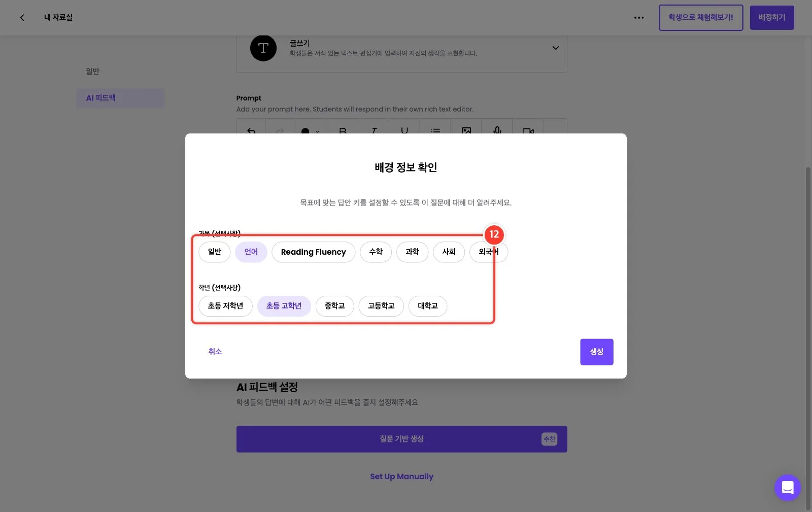Click the 학생으로 체험해보기! button
812x512 pixels.
pyautogui.click(x=701, y=18)
